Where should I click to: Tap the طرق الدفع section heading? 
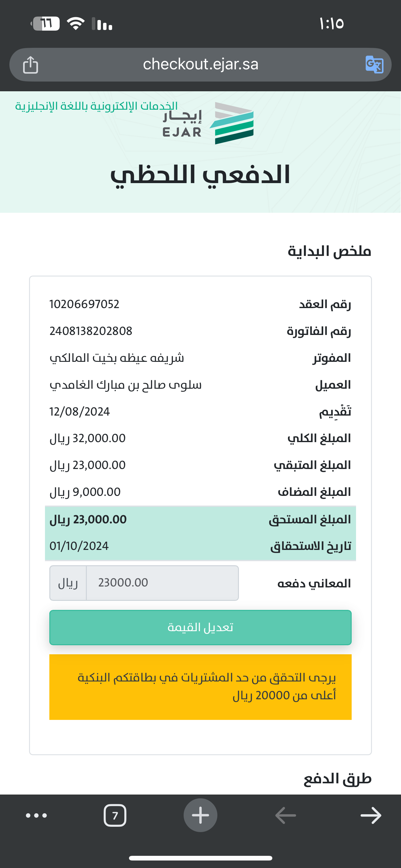pos(337,779)
